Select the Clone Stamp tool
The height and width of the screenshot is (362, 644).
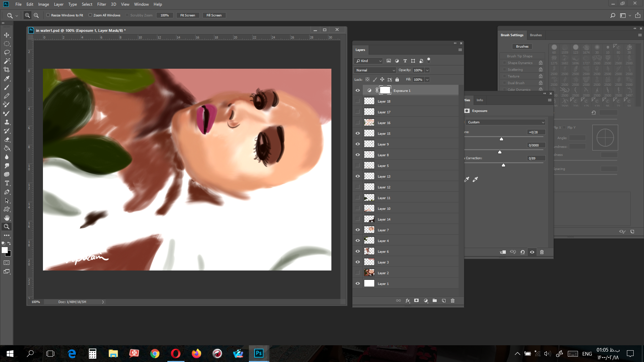coord(7,122)
